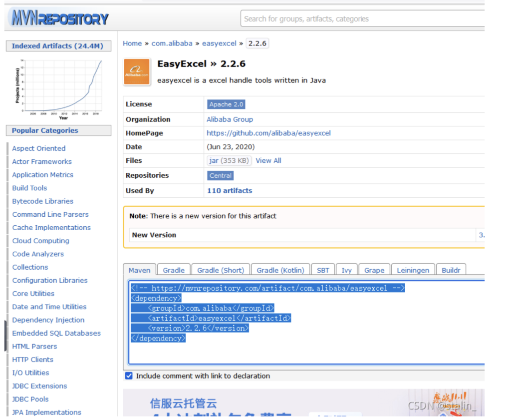Click the 2.2.6 version breadcrumb
Viewport: 511px width, 420px height.
tap(257, 43)
